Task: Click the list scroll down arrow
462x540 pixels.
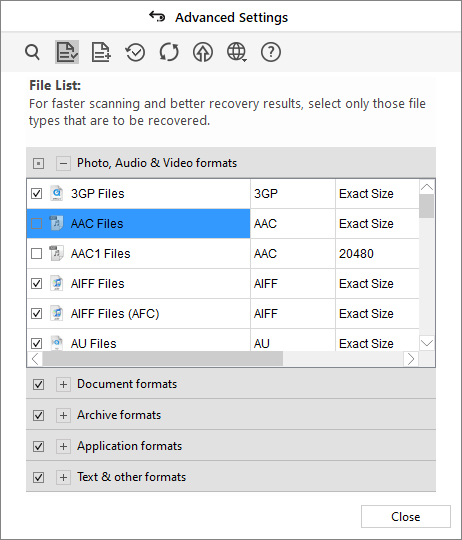Action: (x=427, y=343)
